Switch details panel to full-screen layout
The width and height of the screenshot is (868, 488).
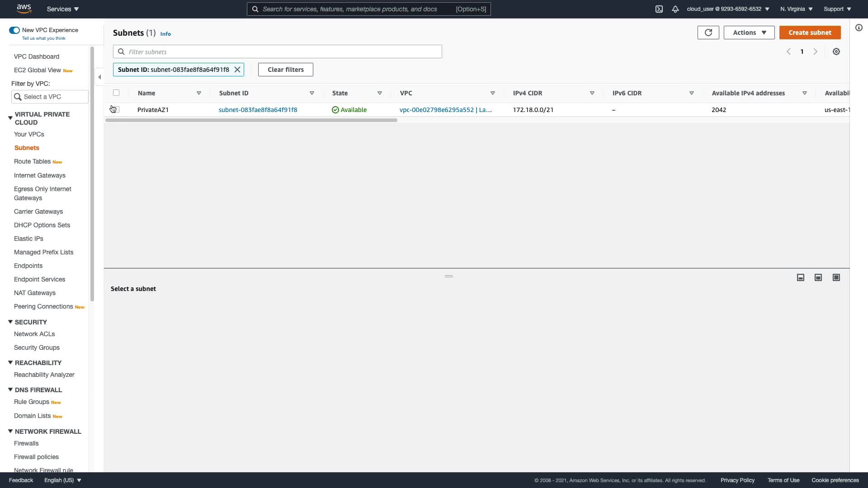click(x=836, y=277)
